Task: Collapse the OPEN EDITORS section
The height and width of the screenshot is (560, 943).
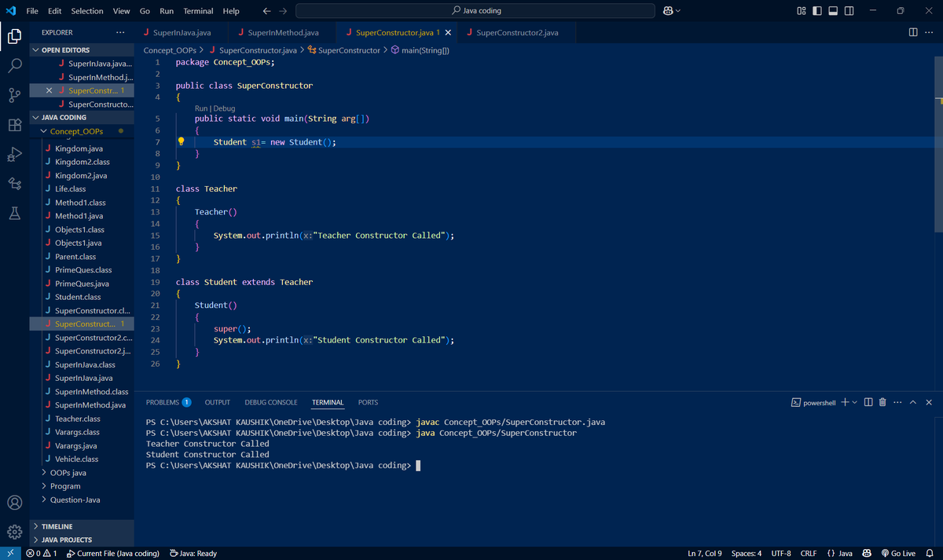Action: pos(82,49)
